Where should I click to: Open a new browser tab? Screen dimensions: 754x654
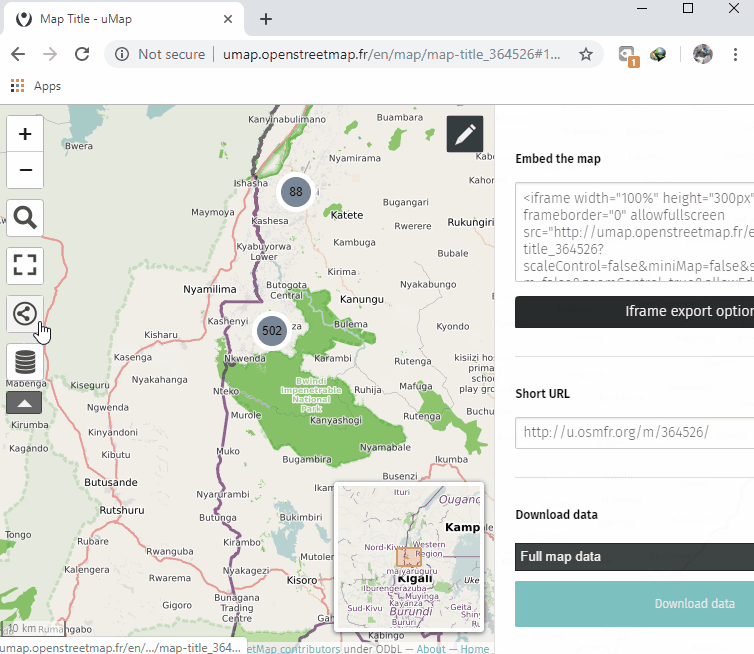266,19
